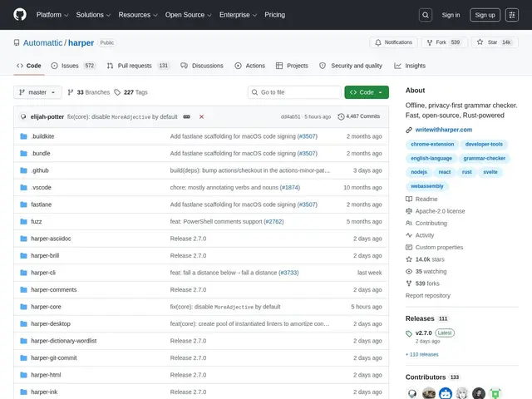Screen dimensions: 532x399
Task: Open the green Code dropdown button
Action: click(x=367, y=92)
